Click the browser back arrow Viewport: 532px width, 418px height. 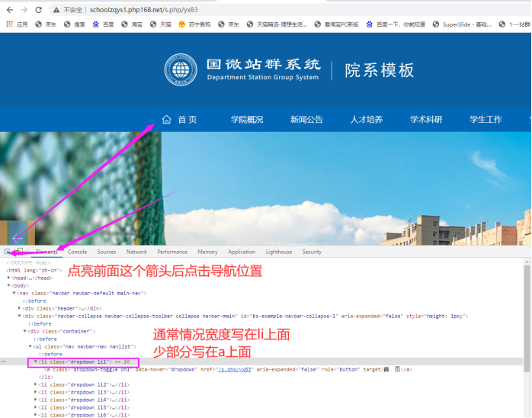click(8, 10)
